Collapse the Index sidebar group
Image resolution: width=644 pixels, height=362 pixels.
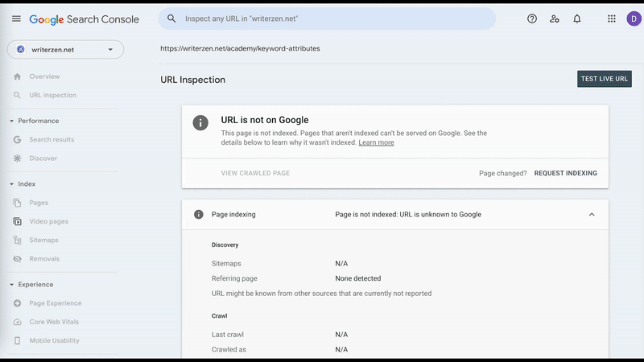(x=11, y=184)
